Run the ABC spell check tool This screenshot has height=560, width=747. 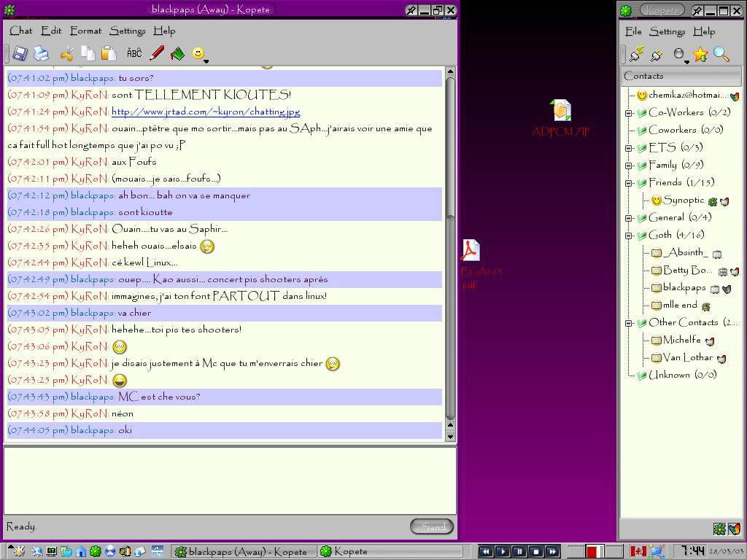coord(134,53)
